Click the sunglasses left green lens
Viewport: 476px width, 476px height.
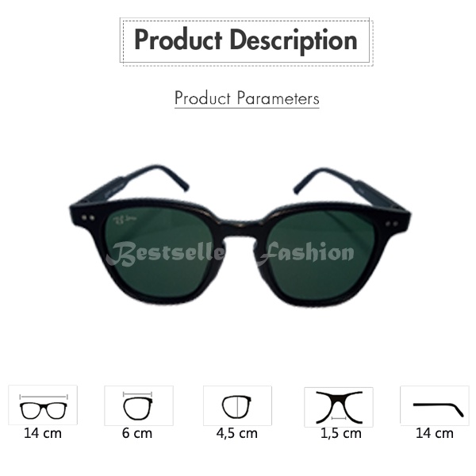pos(158,252)
